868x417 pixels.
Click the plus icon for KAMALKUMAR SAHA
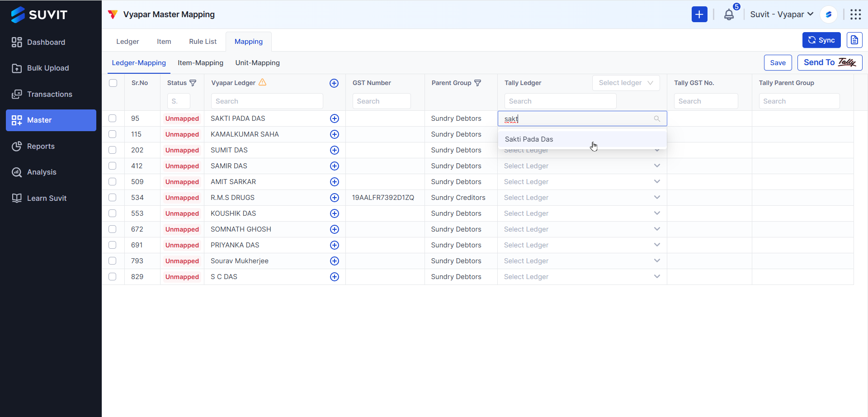pyautogui.click(x=335, y=134)
